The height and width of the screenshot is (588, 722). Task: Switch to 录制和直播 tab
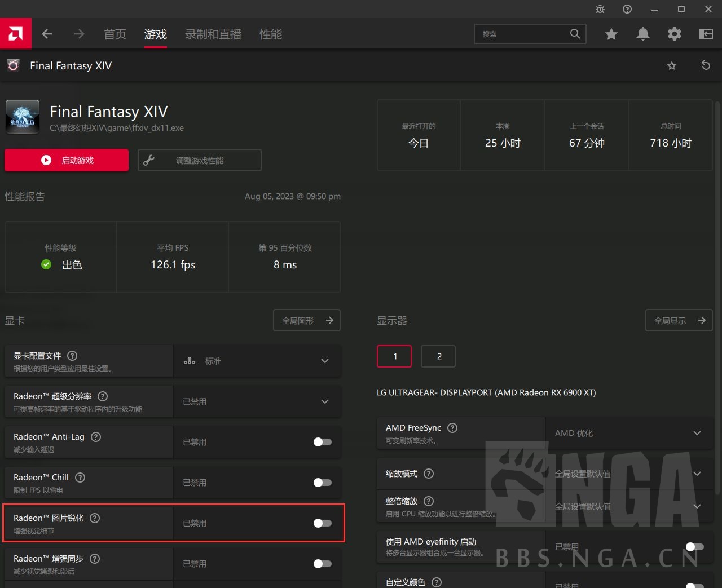coord(213,34)
